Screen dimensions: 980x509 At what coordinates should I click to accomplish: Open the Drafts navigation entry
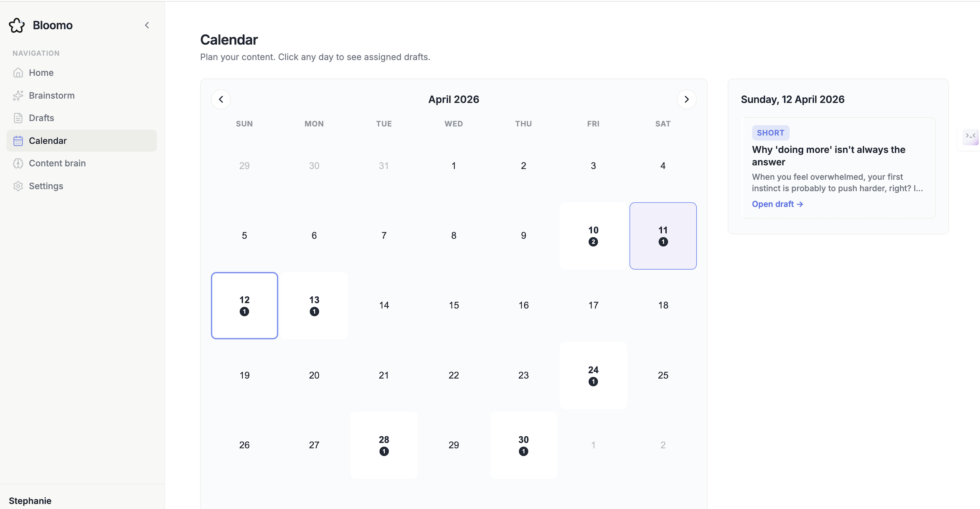tap(41, 118)
